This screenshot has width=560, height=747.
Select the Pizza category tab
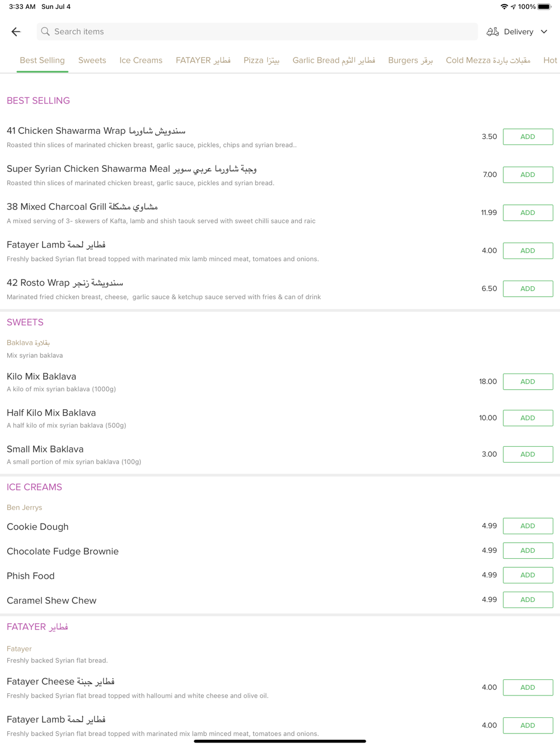261,60
